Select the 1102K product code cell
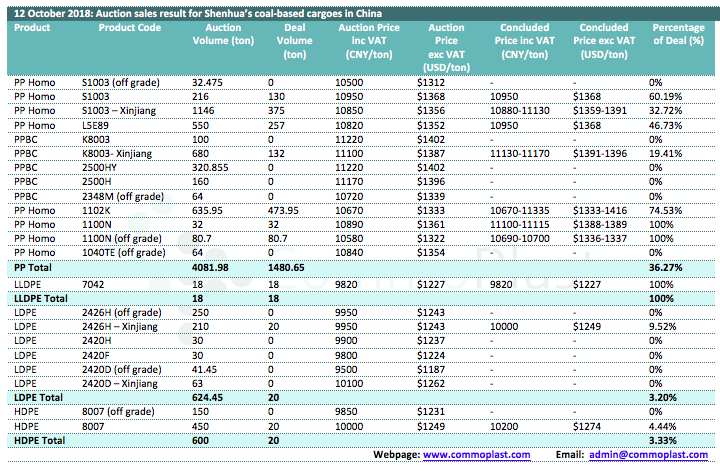 click(x=96, y=211)
